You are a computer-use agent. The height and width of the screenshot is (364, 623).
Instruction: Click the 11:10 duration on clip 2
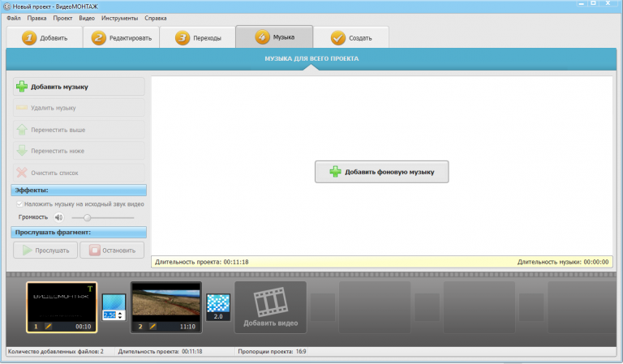(187, 327)
